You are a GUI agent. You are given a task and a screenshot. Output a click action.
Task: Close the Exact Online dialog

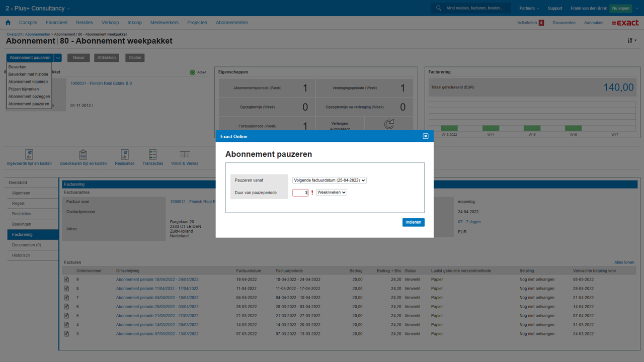coord(425,136)
